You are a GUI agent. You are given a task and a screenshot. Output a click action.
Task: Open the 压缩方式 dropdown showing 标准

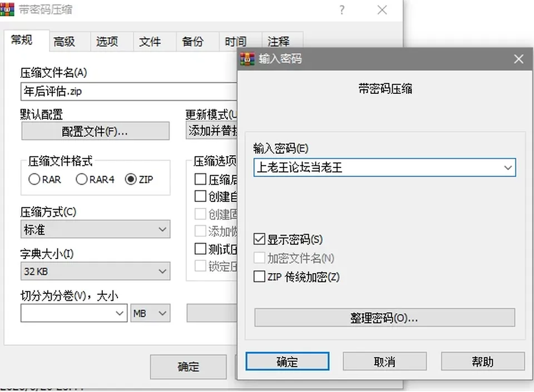click(x=95, y=229)
